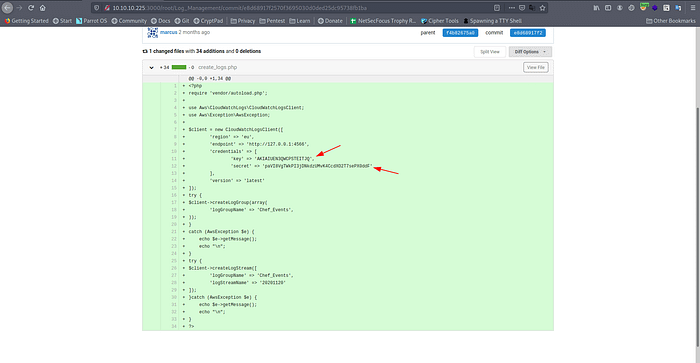Bookmark this page with the star icon
This screenshot has height=363, width=700.
pos(542,8)
